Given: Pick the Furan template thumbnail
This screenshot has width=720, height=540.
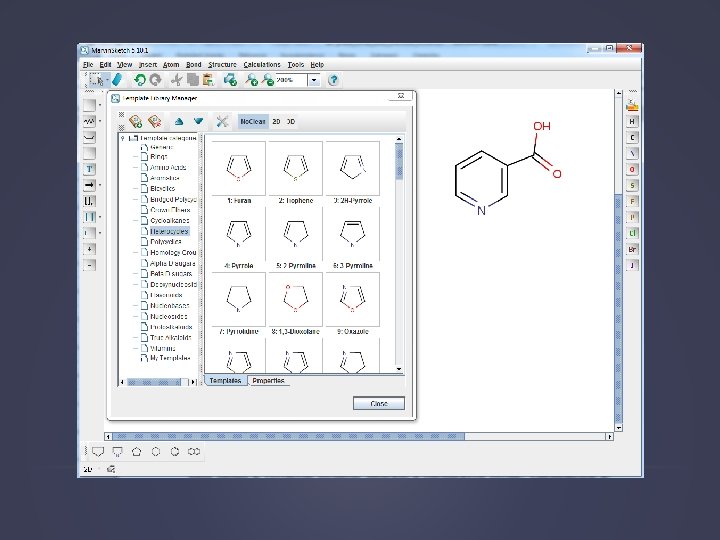Looking at the screenshot, I should tap(239, 169).
